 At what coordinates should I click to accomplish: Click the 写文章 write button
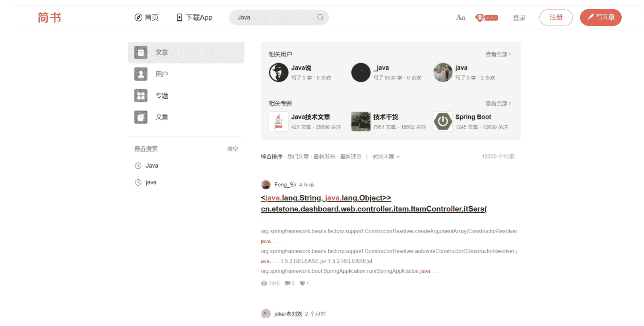coord(600,17)
